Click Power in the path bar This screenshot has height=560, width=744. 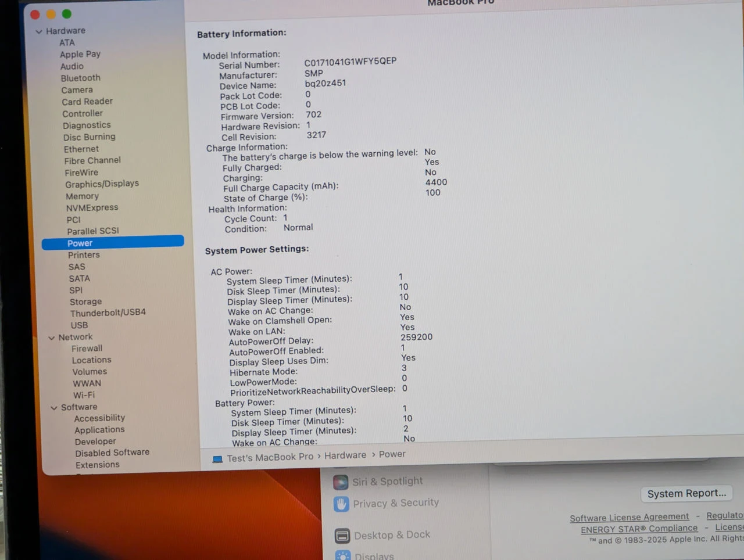[x=392, y=454]
